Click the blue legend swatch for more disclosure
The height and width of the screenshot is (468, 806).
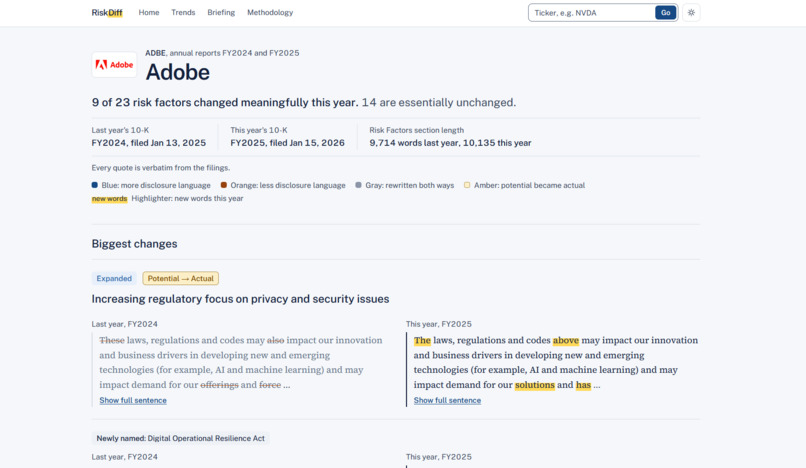[x=95, y=185]
